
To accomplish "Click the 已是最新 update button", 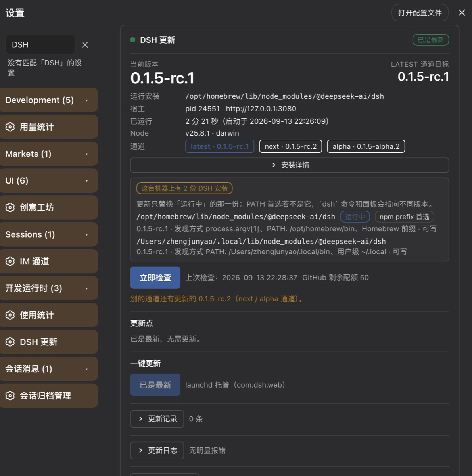I will 155,385.
